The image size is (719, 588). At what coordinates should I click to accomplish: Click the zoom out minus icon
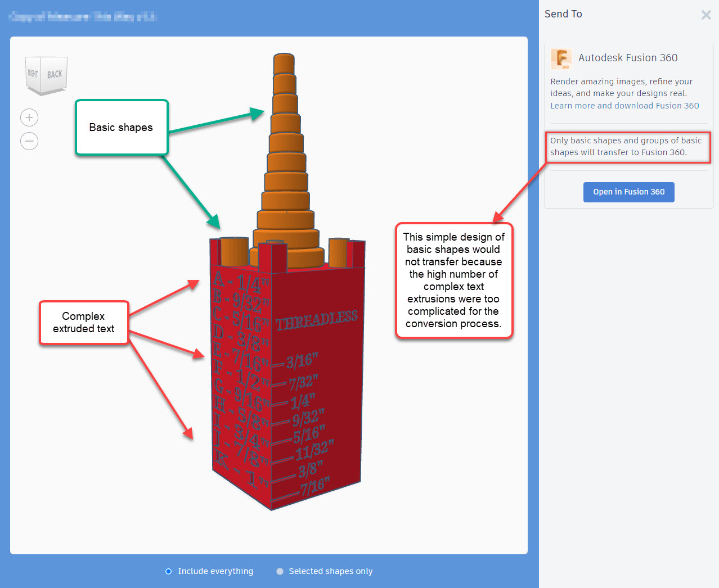(29, 141)
